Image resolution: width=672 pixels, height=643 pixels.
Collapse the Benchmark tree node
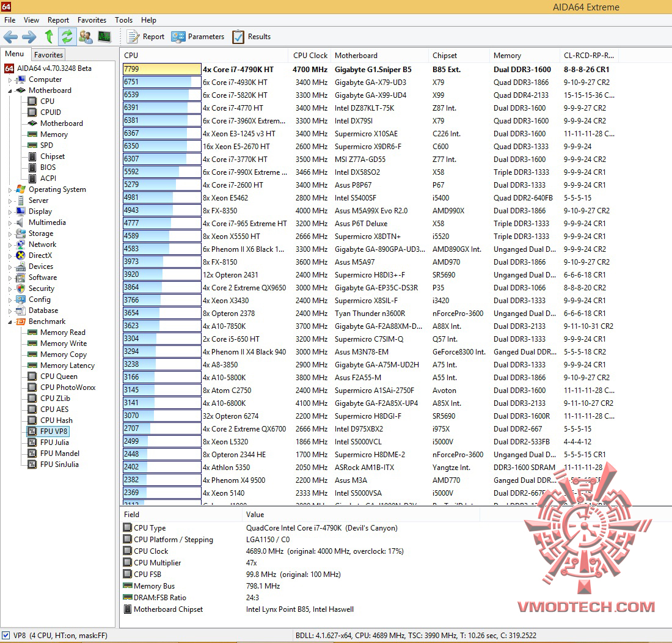(10, 322)
